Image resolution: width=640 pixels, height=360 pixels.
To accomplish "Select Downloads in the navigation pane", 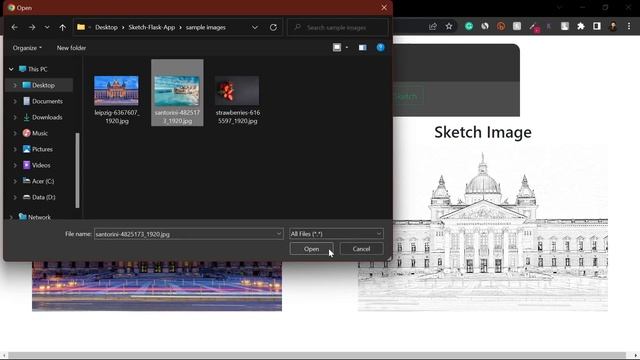I will tap(47, 117).
